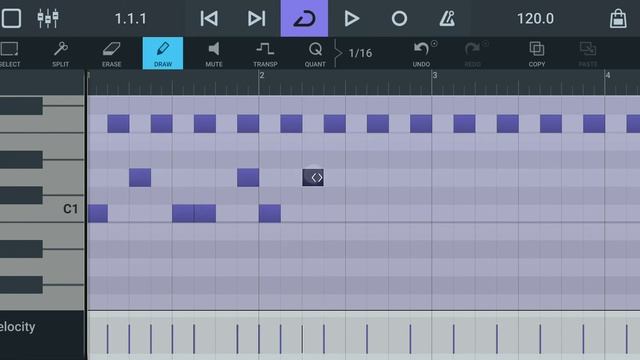Apply Quantize with the QUANT button
This screenshot has width=640, height=360.
[315, 54]
